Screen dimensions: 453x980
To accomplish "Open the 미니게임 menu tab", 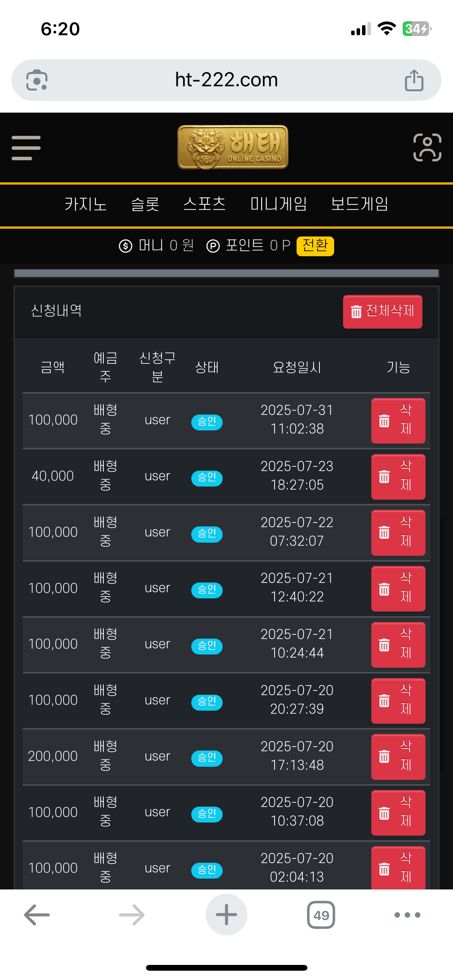I will click(x=278, y=204).
